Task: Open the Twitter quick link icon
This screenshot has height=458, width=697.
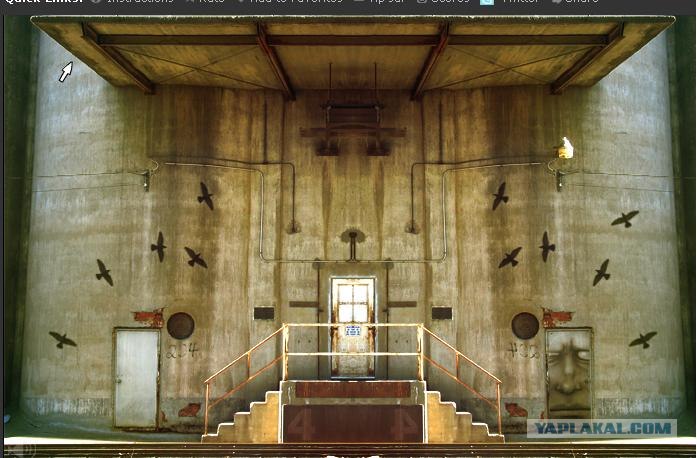Action: (487, 2)
